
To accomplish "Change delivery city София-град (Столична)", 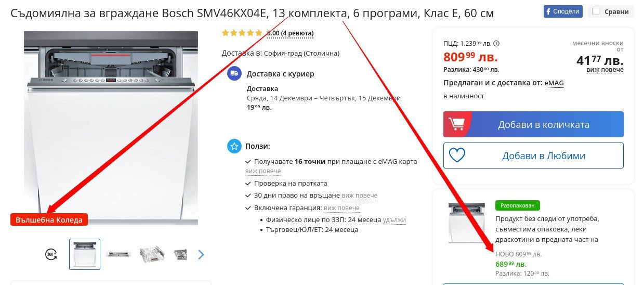I will point(301,53).
